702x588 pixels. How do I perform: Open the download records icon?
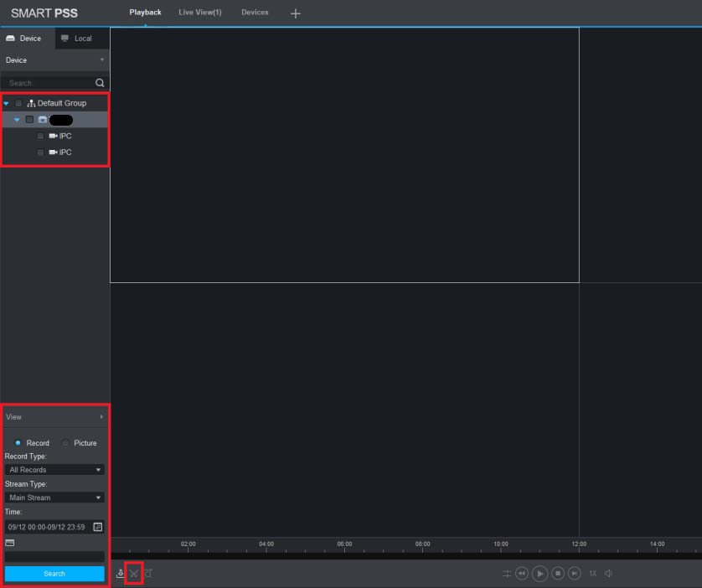coord(120,573)
